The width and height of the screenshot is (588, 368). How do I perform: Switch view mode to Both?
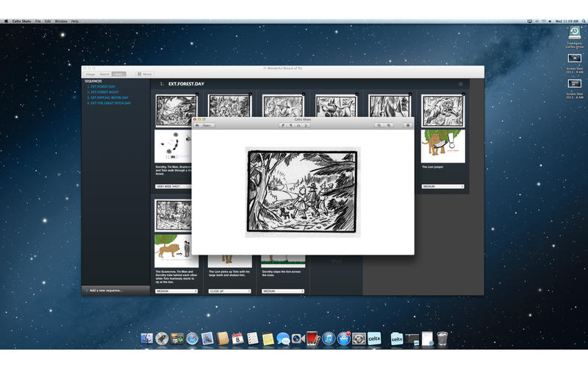[119, 74]
